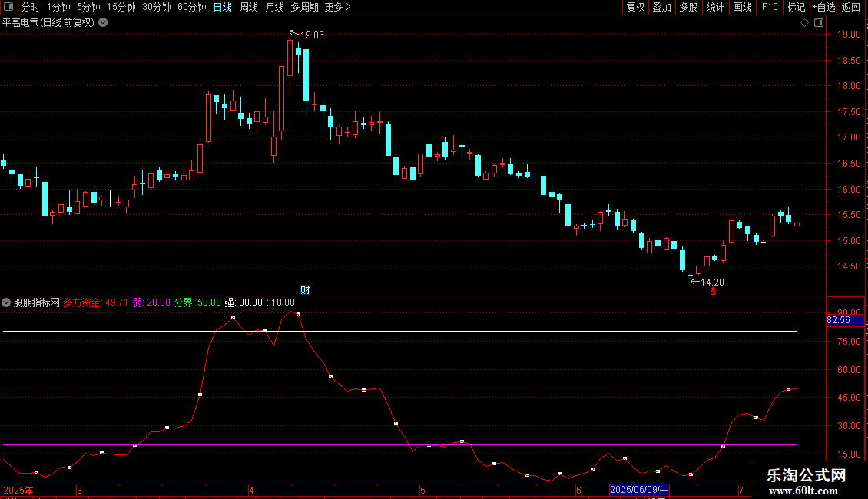The image size is (868, 499).
Task: Select the 5分钟 period tab
Action: [x=88, y=7]
